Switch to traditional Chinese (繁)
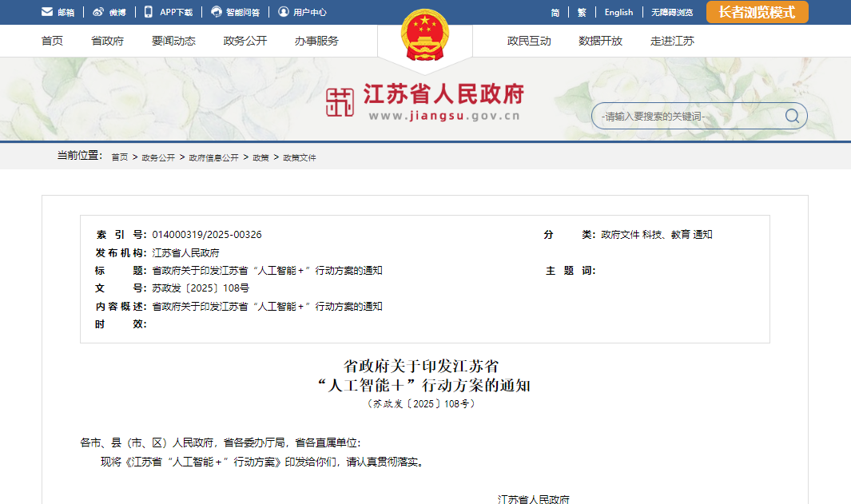The image size is (851, 504). (582, 13)
